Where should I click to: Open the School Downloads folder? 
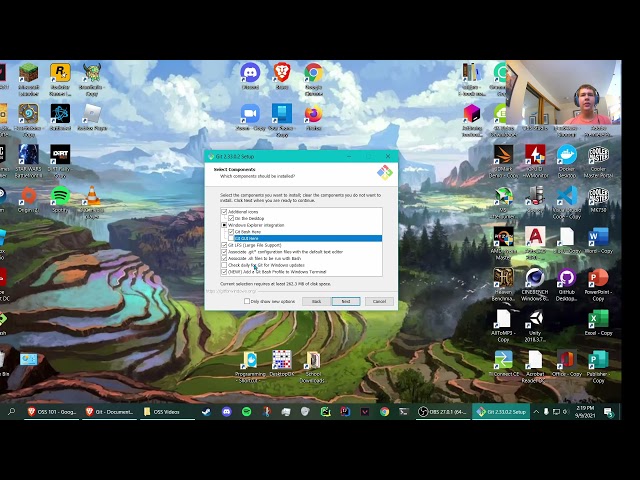[x=313, y=367]
